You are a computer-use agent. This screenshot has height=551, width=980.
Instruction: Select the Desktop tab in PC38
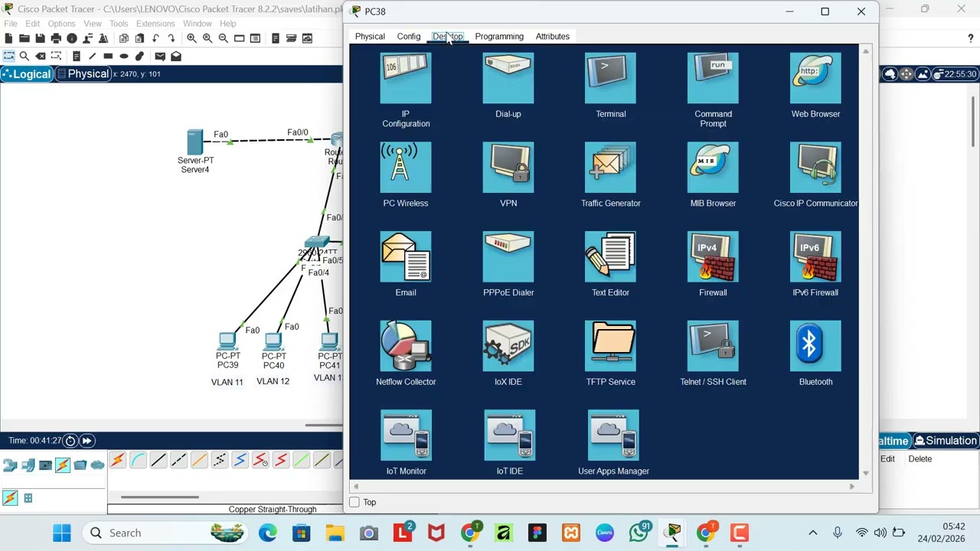tap(448, 36)
